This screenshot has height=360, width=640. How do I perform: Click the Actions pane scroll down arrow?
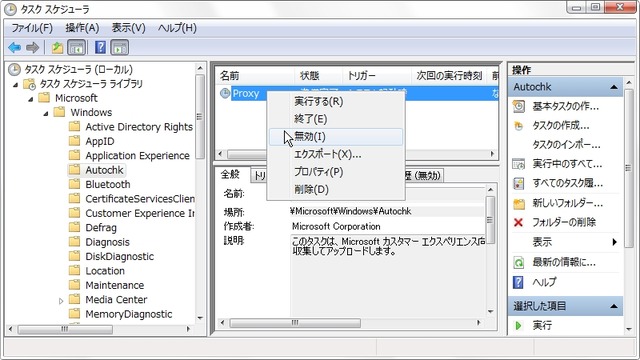tap(629, 329)
